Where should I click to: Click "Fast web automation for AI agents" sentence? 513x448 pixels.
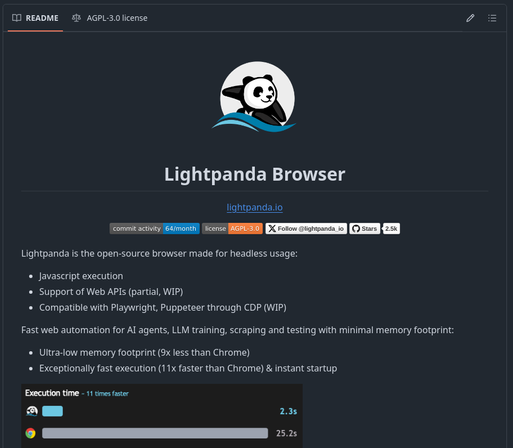coord(237,330)
